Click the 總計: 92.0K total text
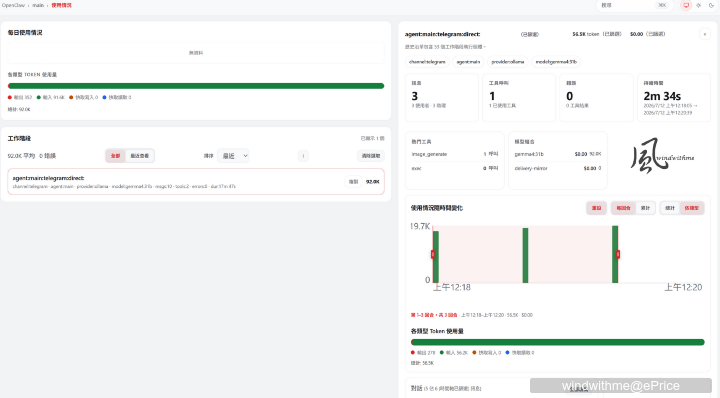720x398 pixels. [x=19, y=109]
